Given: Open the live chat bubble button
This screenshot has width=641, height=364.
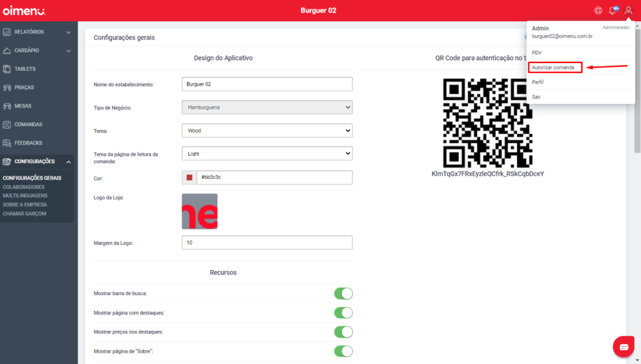Looking at the screenshot, I should pyautogui.click(x=623, y=347).
